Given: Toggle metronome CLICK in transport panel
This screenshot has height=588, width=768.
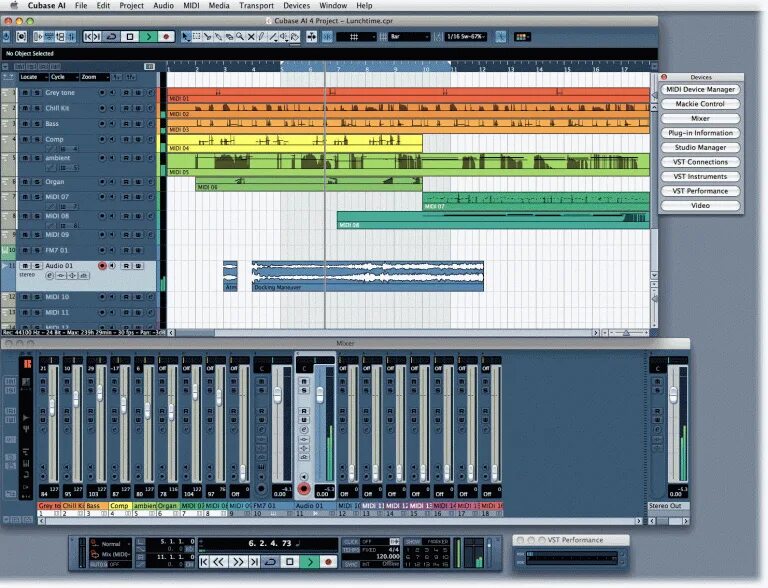Looking at the screenshot, I should click(x=352, y=542).
